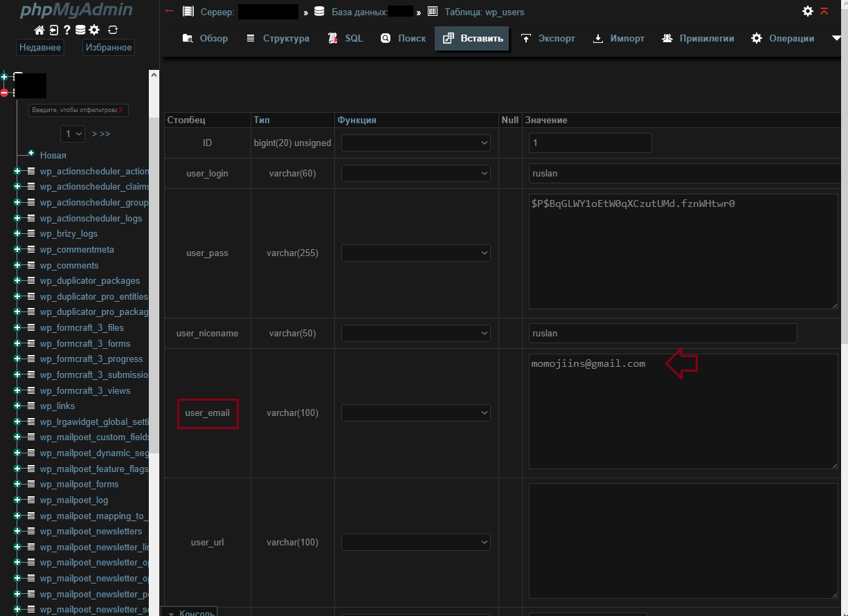Open the Функция dropdown for user_pass
The image size is (848, 616).
(415, 253)
